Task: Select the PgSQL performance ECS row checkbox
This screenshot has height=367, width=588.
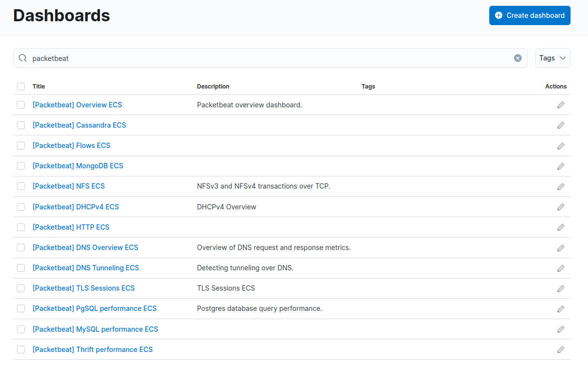Action: click(x=21, y=308)
